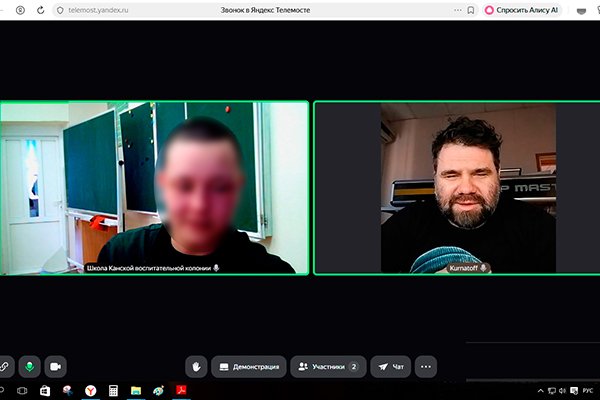Switch the РУС keyboard language indicator
600x400 pixels.
coord(588,391)
